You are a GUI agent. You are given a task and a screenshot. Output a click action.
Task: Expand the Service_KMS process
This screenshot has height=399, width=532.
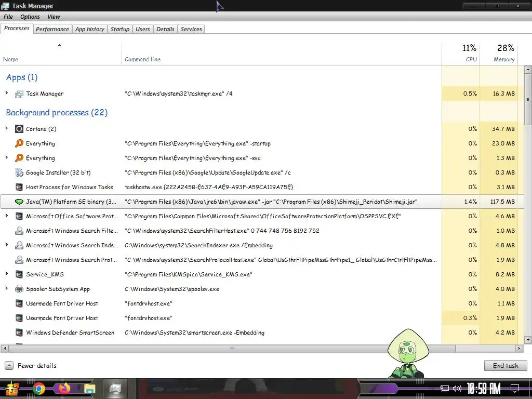pyautogui.click(x=6, y=274)
